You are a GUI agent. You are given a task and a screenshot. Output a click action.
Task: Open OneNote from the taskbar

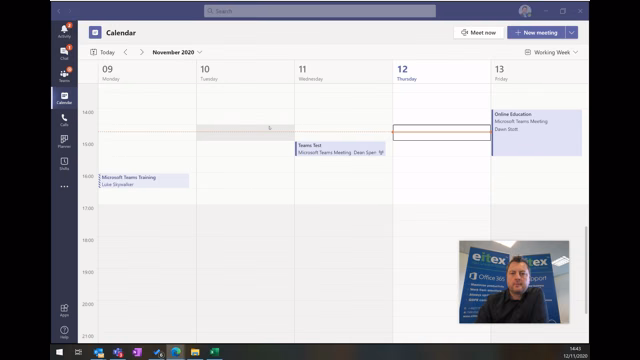point(137,352)
